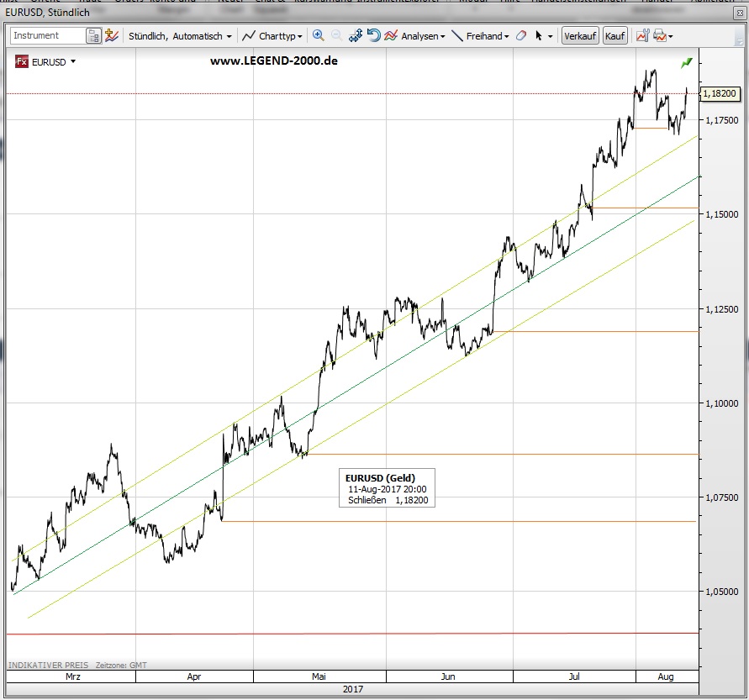Select the cursor pointer tool
Screen dimensions: 749x700
click(538, 36)
